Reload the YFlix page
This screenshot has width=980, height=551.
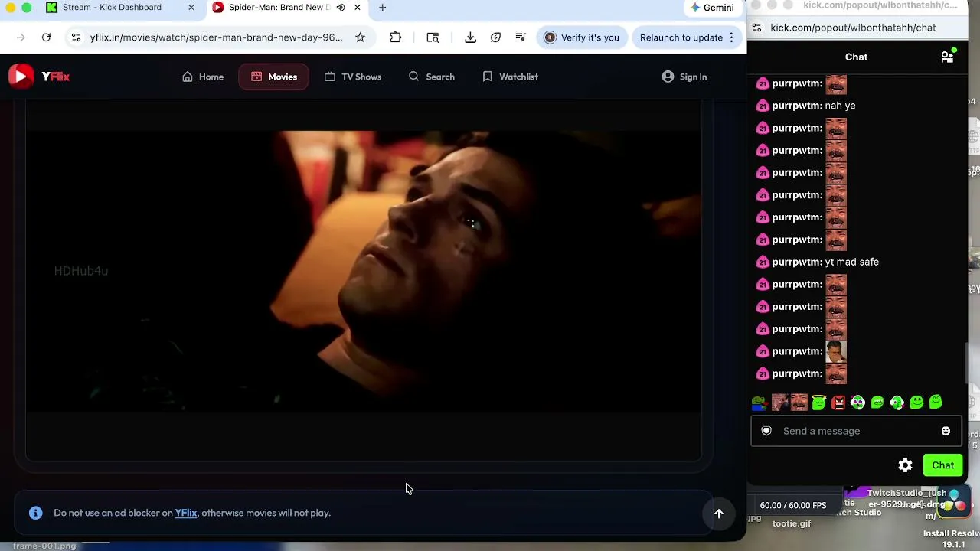tap(46, 37)
